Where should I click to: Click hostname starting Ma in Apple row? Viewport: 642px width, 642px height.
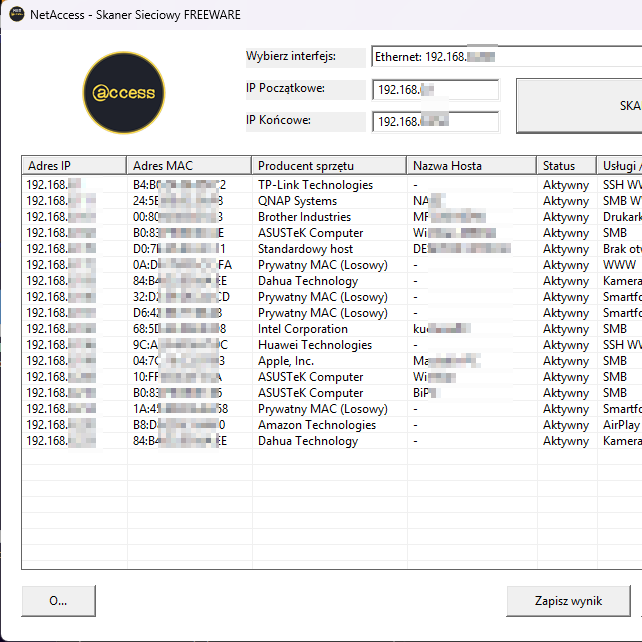[x=447, y=360]
